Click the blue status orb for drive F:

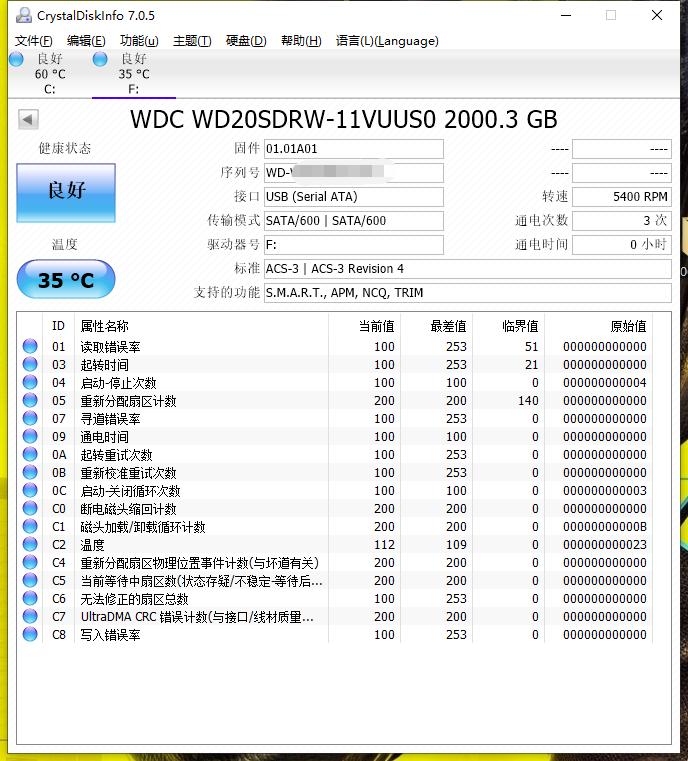click(x=100, y=59)
